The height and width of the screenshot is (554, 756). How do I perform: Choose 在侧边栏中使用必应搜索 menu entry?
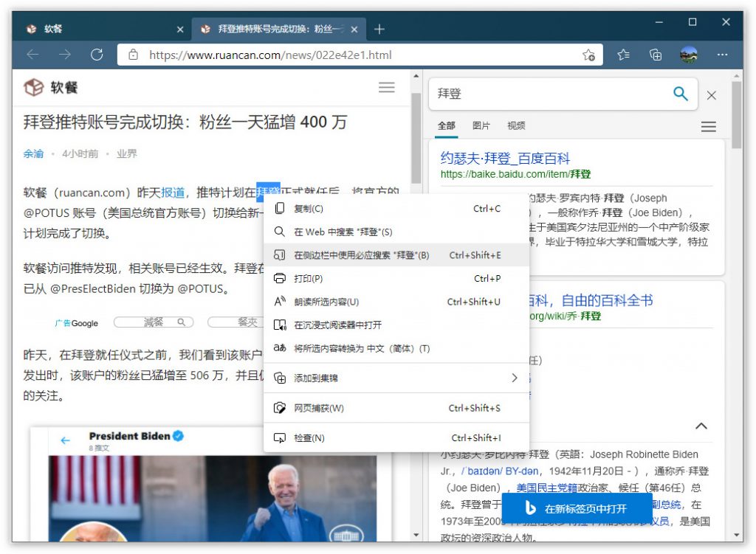[361, 255]
